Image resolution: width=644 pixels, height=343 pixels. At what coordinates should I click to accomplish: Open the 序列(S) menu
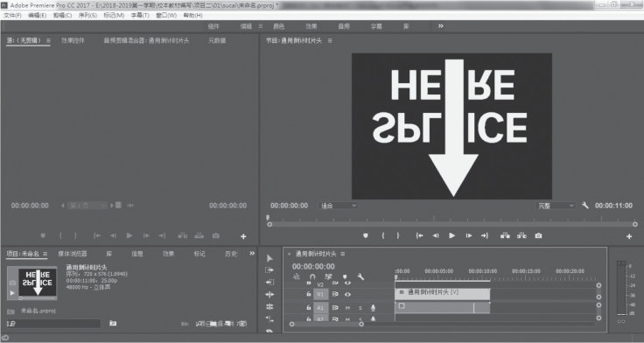(87, 15)
